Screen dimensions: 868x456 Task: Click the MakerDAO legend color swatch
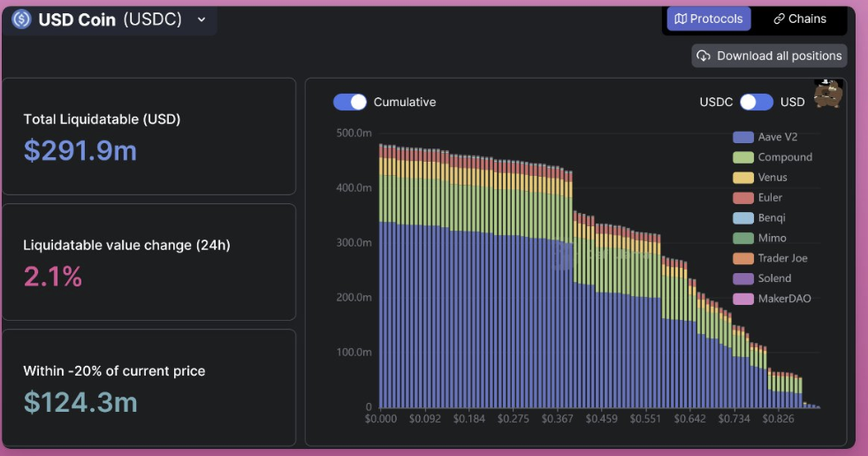(x=742, y=299)
